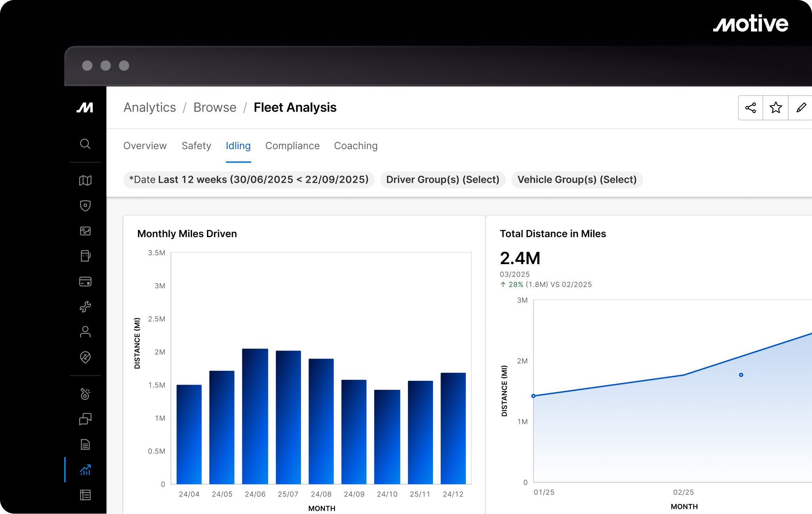Click the 01/25 line chart data point
The image size is (812, 514).
pyautogui.click(x=533, y=396)
